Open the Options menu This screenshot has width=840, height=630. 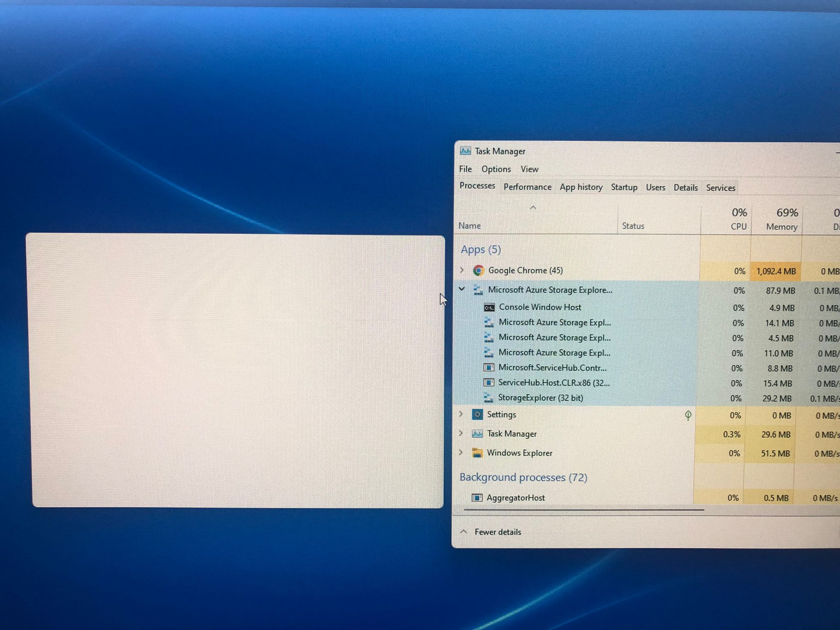pyautogui.click(x=496, y=169)
